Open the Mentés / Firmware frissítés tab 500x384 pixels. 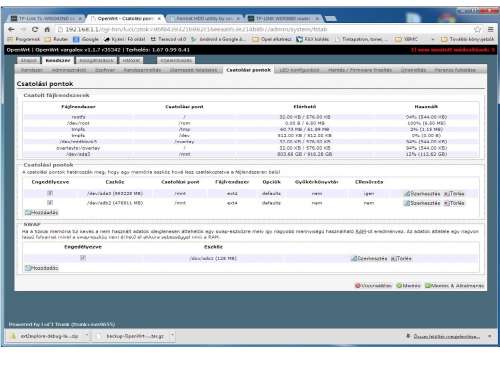[361, 70]
